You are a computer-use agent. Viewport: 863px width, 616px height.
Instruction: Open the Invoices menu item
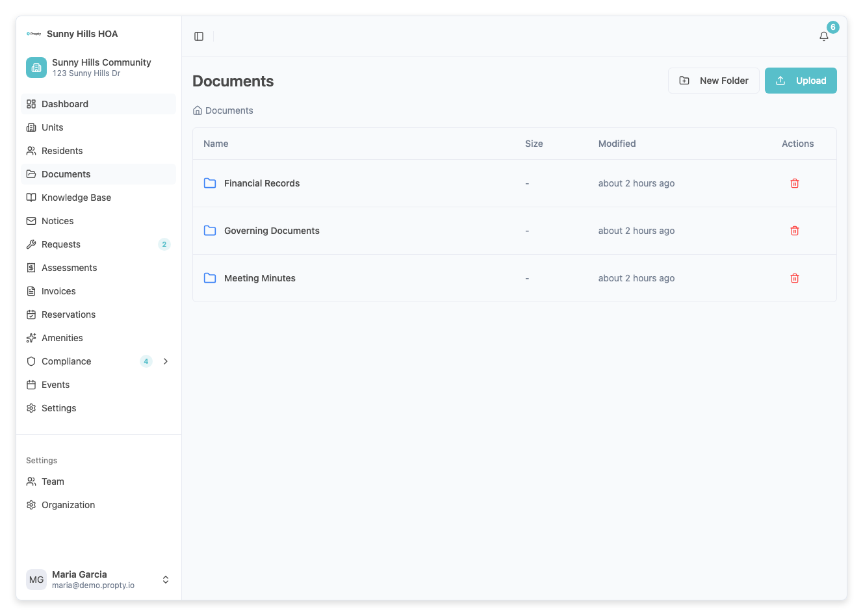[x=58, y=291]
